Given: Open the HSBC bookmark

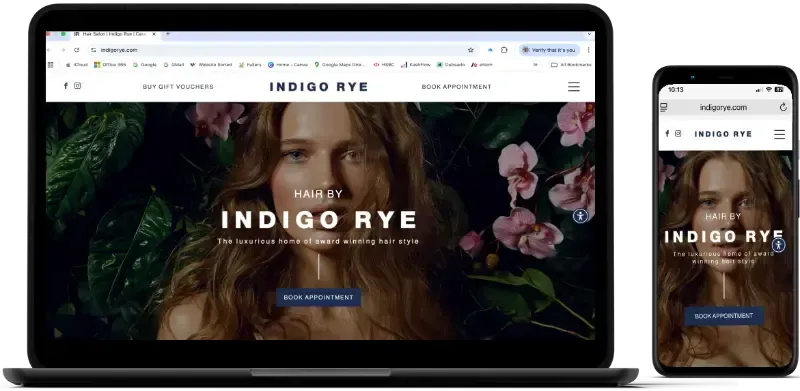Looking at the screenshot, I should click(384, 65).
